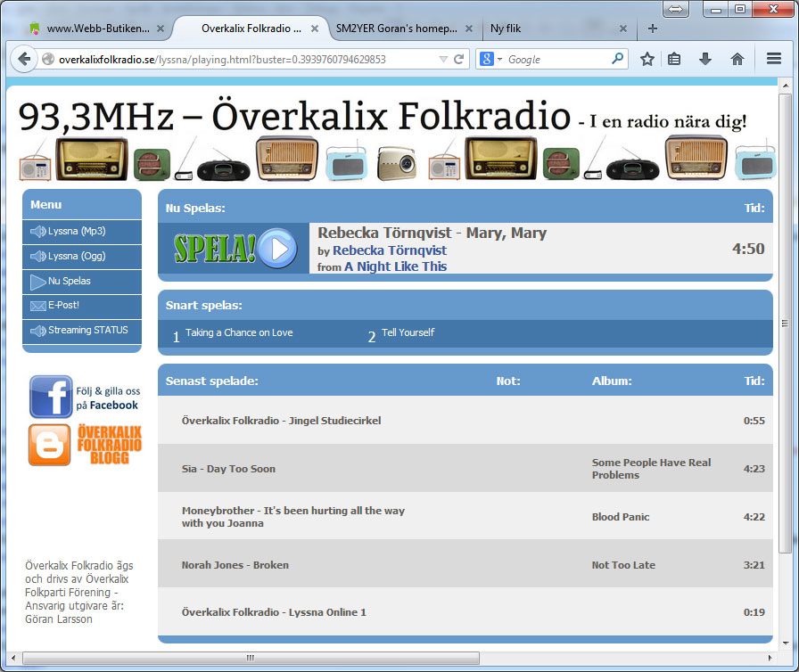Open a new tab with the plus button

tap(652, 29)
